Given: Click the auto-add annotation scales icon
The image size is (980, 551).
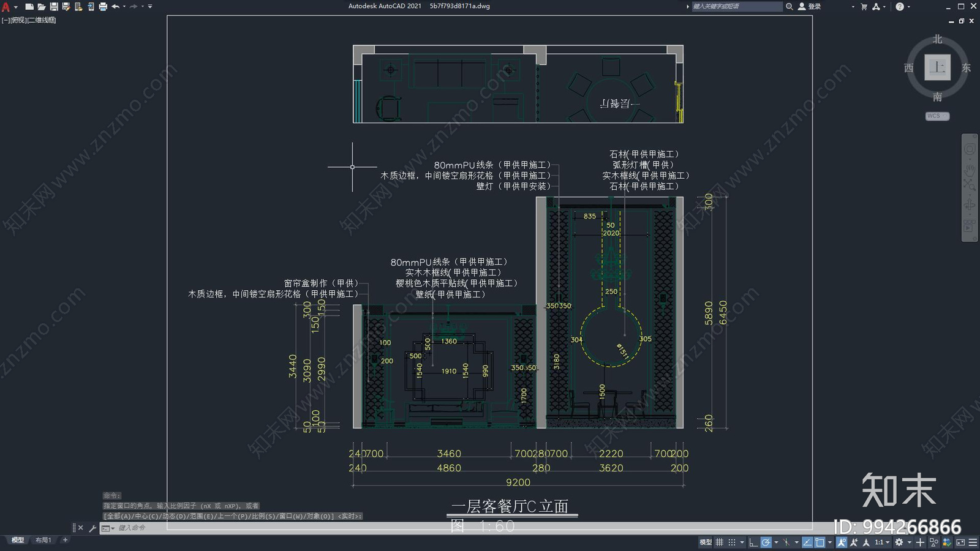Looking at the screenshot, I should pyautogui.click(x=854, y=542).
